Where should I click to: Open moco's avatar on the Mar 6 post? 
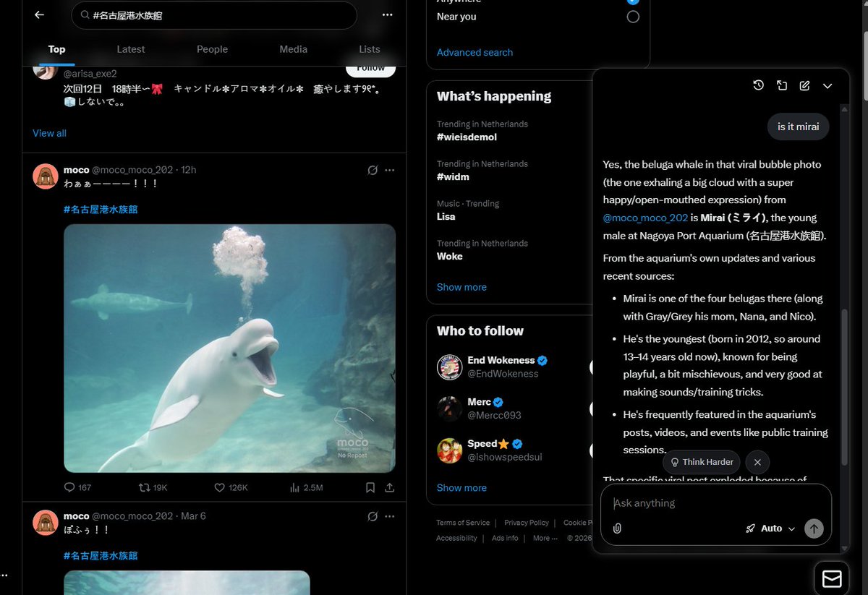[46, 523]
